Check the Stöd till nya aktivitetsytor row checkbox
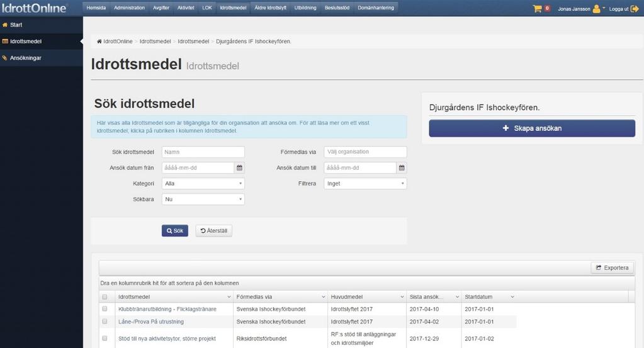The height and width of the screenshot is (348, 644). [x=105, y=338]
